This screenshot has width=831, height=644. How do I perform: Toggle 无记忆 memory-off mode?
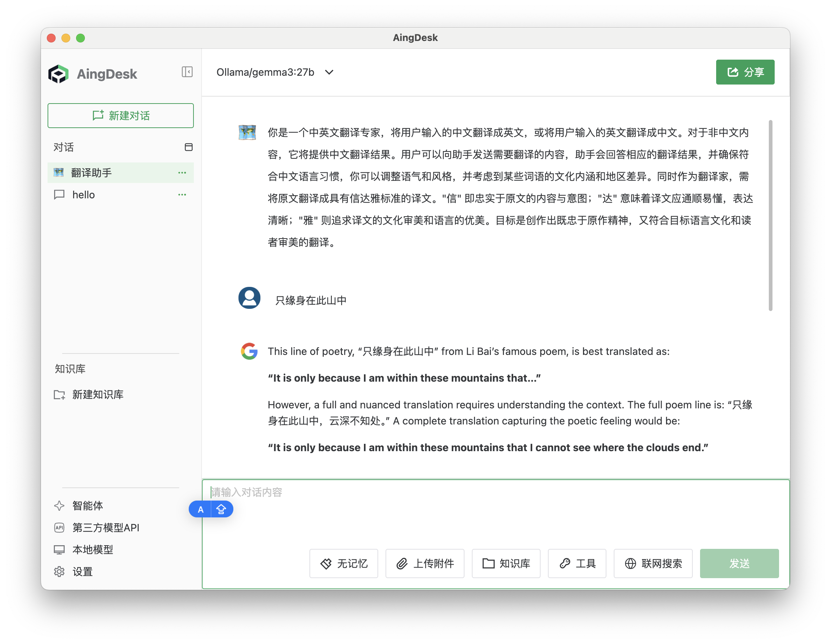pos(343,564)
